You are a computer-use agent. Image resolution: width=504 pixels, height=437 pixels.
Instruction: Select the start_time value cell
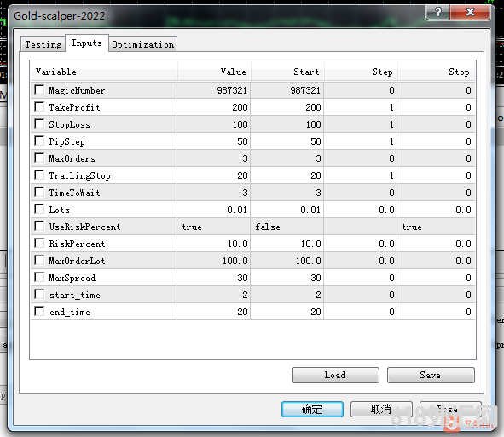coord(214,295)
